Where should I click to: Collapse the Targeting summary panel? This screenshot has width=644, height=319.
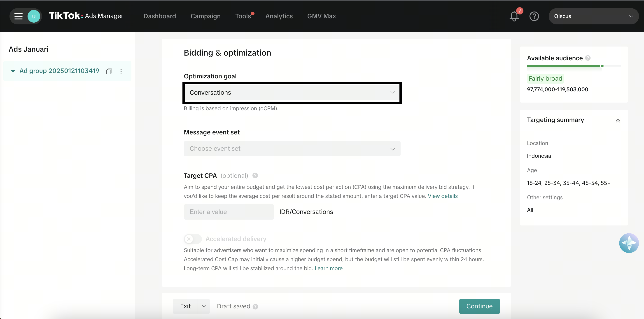618,121
